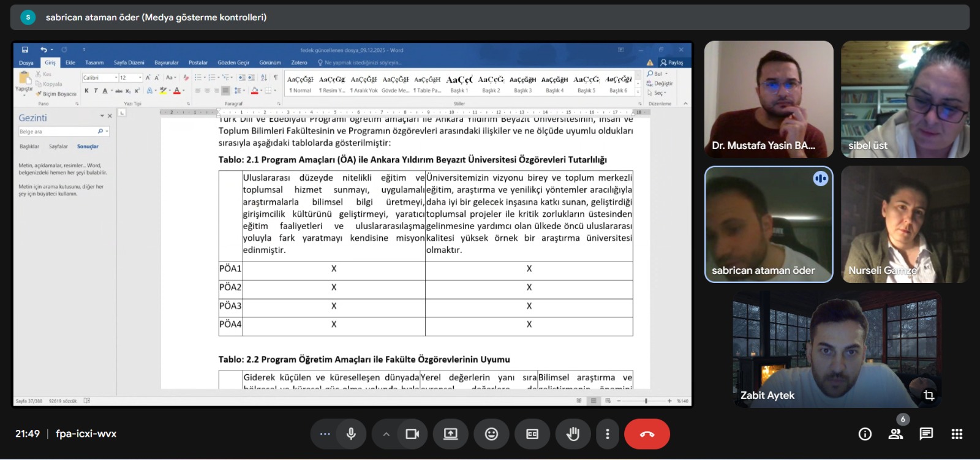Toggle closed captions in the meeting
This screenshot has width=980, height=460.
[x=532, y=434]
